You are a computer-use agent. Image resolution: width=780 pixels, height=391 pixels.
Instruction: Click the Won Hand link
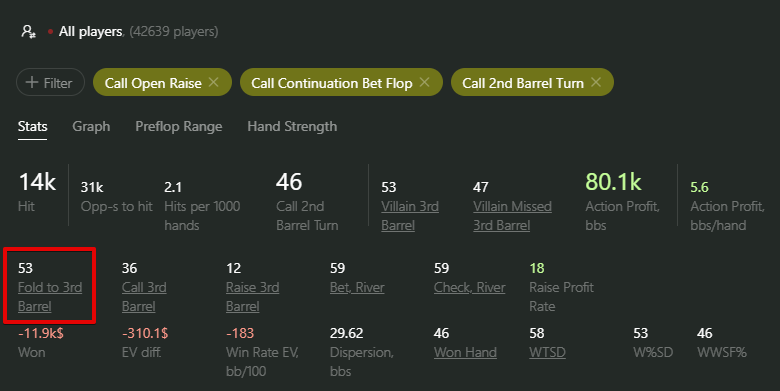(x=465, y=352)
